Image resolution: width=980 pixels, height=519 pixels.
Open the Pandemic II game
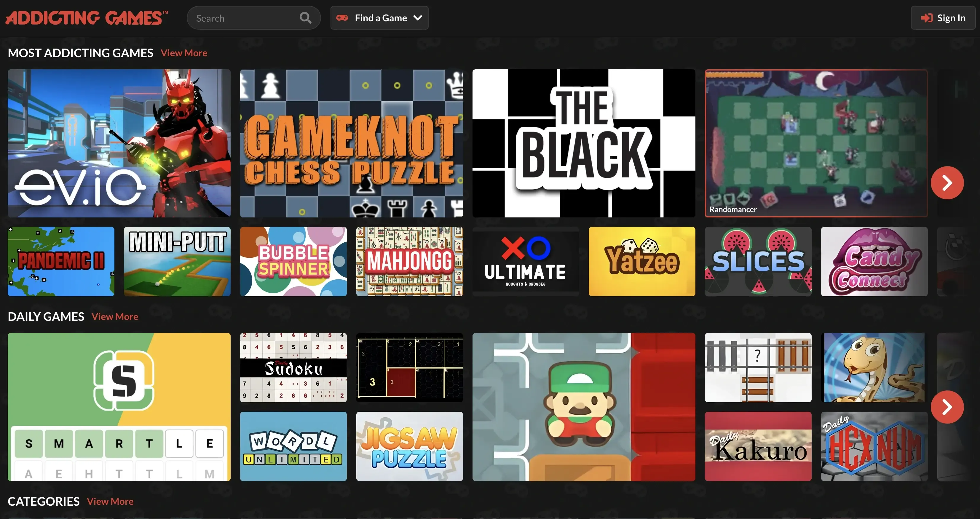pos(61,262)
